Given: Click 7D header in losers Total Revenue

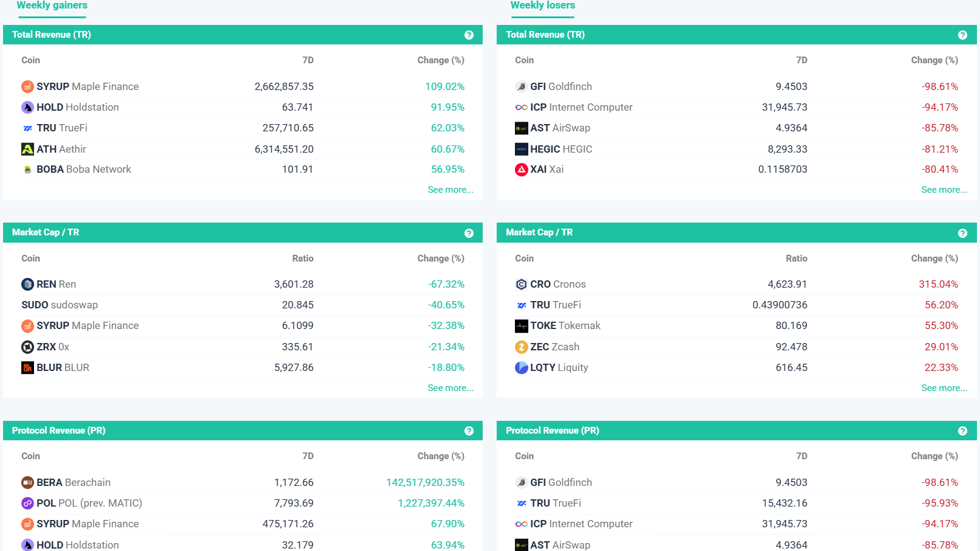Looking at the screenshot, I should (802, 60).
